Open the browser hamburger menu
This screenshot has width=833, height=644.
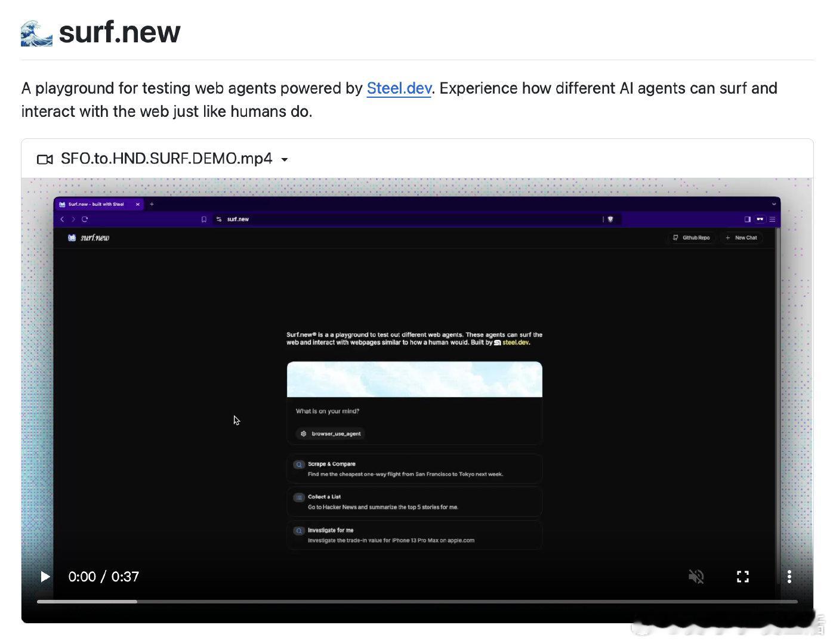pos(772,219)
